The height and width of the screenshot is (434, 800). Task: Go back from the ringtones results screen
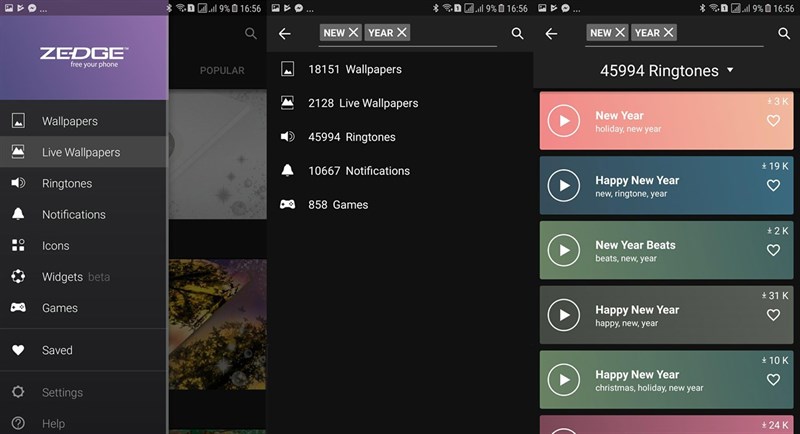tap(552, 34)
